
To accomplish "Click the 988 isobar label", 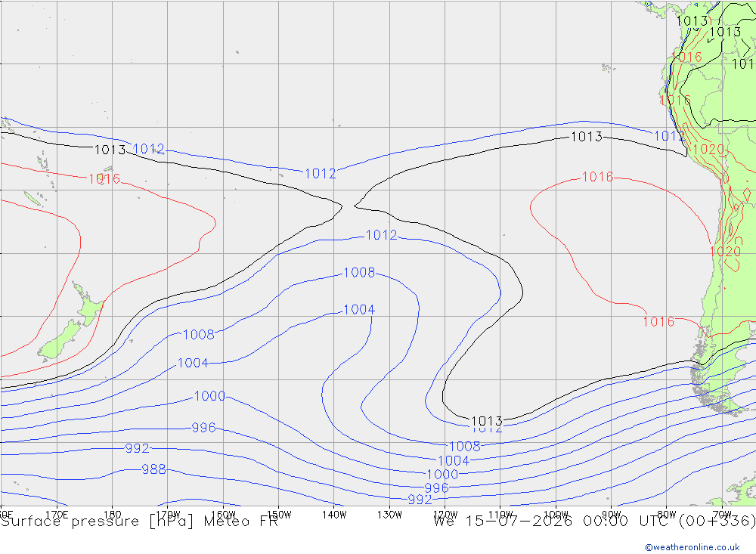I will tap(153, 469).
